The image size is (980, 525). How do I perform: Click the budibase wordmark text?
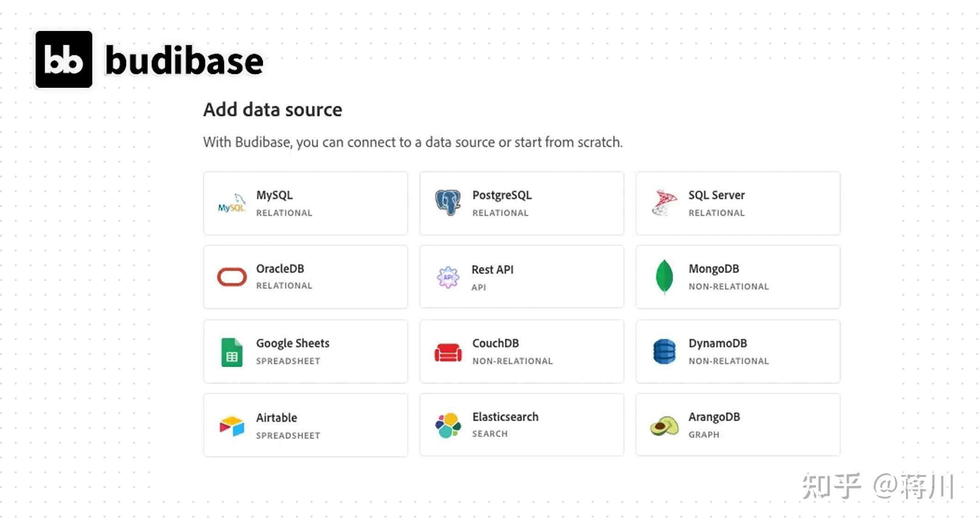[184, 61]
